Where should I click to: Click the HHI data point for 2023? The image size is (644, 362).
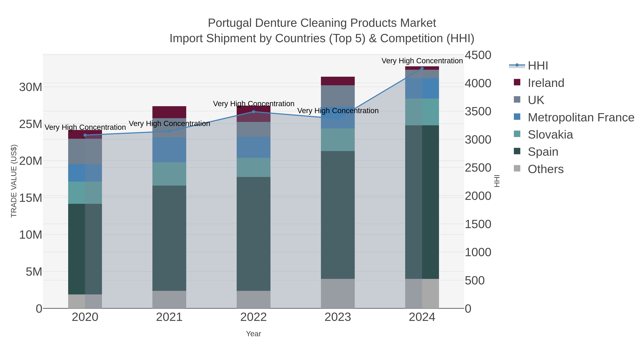(338, 118)
